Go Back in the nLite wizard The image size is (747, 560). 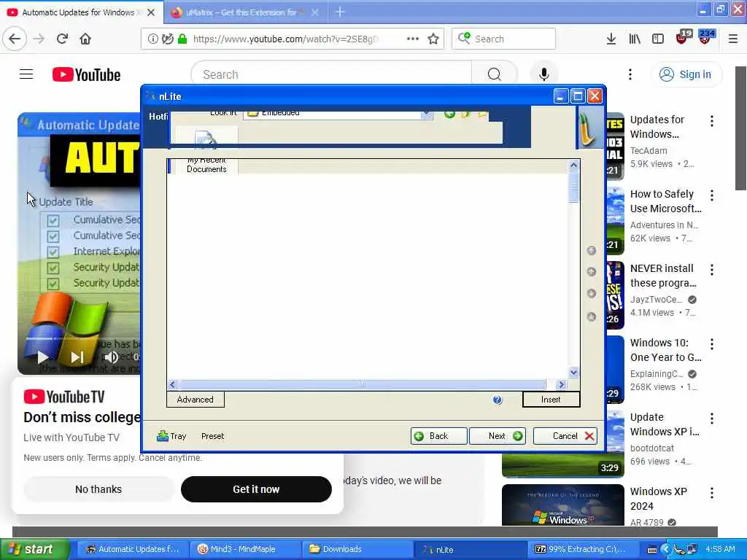tap(438, 436)
